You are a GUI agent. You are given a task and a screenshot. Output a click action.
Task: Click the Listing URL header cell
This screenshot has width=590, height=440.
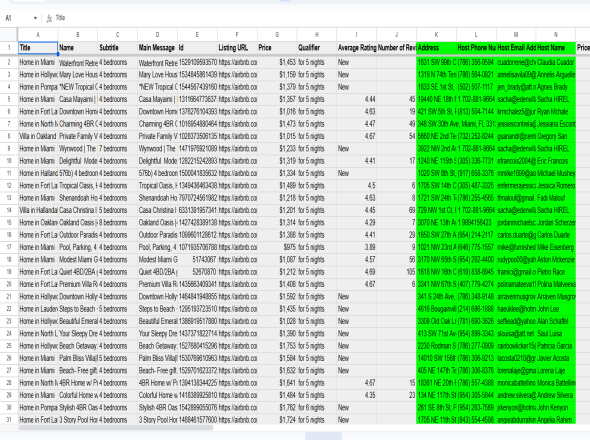pyautogui.click(x=237, y=48)
